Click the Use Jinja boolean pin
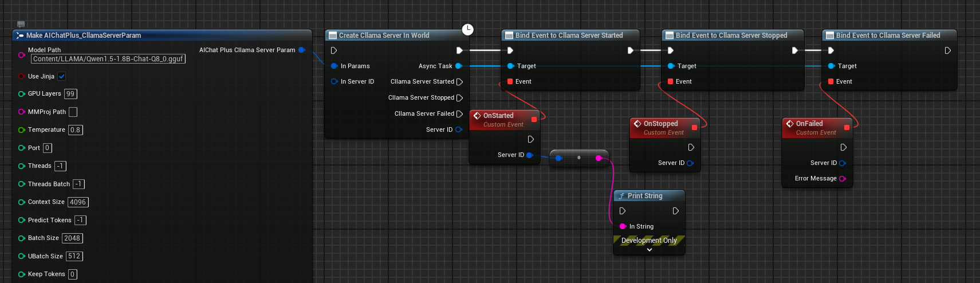 pyautogui.click(x=21, y=76)
